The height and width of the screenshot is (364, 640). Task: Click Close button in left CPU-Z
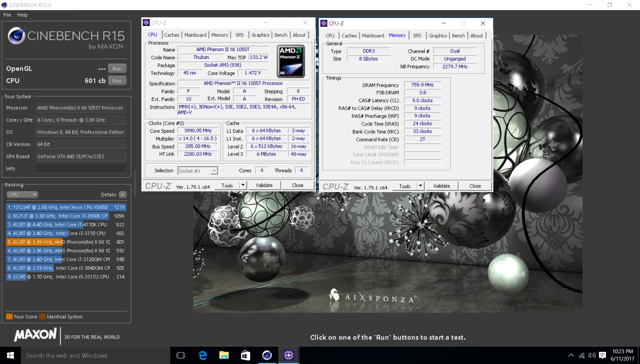click(x=297, y=185)
